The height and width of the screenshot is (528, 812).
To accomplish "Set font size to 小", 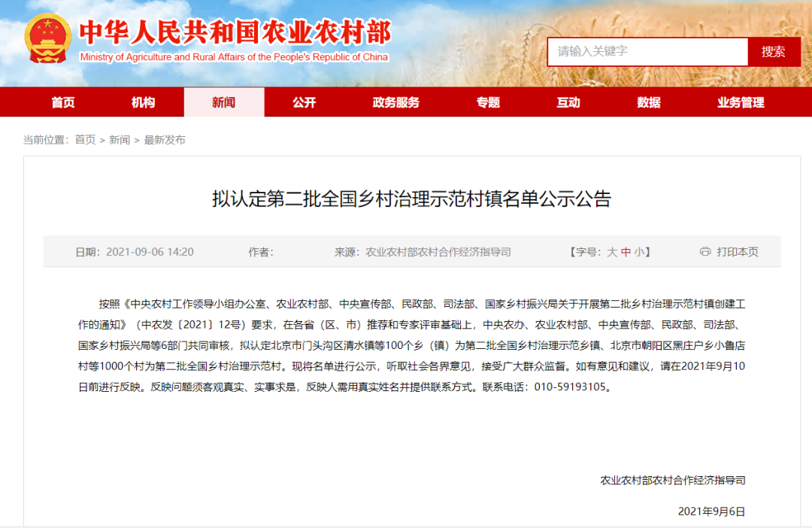I will coord(640,252).
